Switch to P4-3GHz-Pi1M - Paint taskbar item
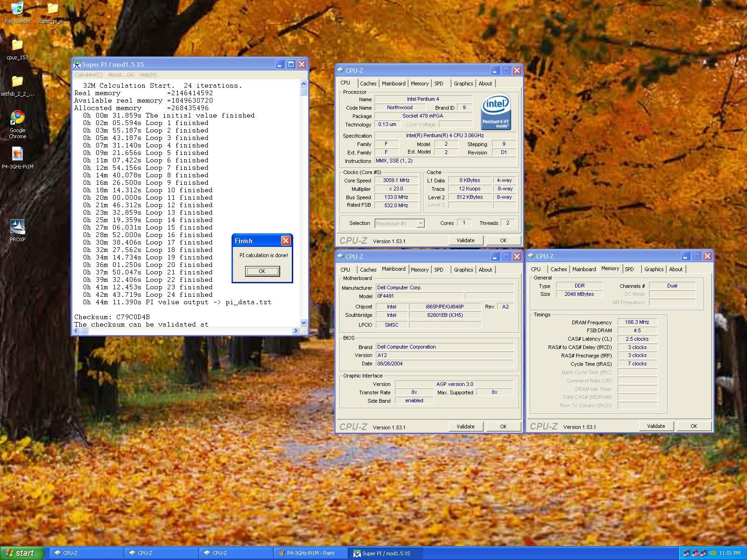 (x=310, y=553)
